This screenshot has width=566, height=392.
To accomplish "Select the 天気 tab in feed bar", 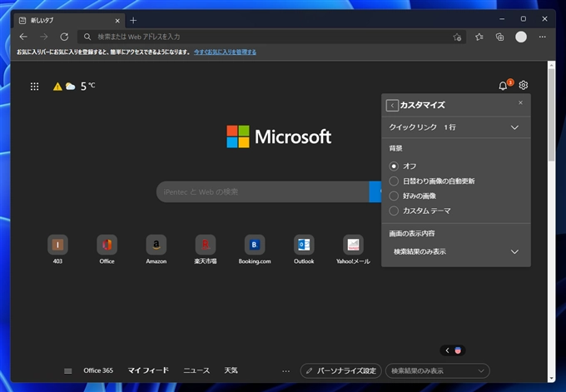I will click(x=231, y=370).
